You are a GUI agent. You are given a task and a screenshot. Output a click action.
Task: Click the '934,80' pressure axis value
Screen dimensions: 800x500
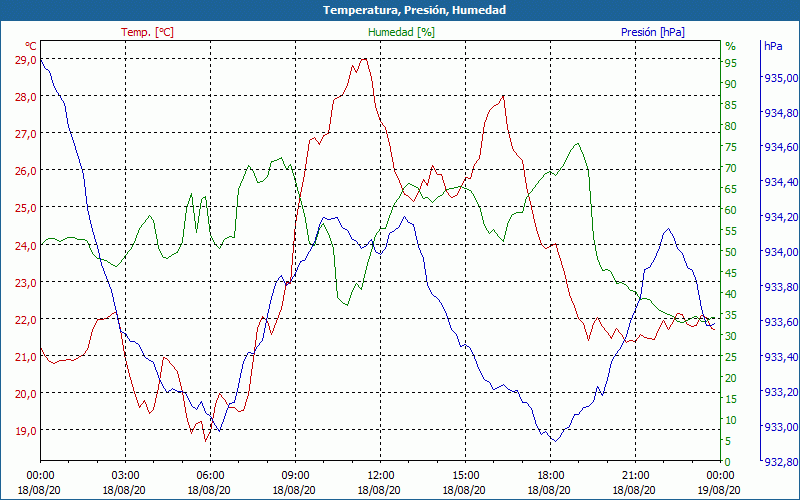779,113
